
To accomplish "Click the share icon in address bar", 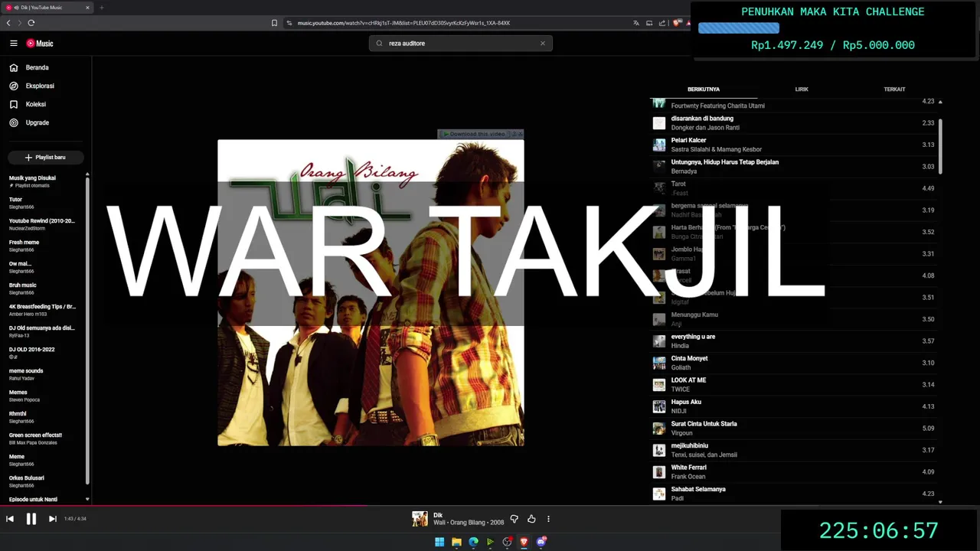I will pos(662,23).
